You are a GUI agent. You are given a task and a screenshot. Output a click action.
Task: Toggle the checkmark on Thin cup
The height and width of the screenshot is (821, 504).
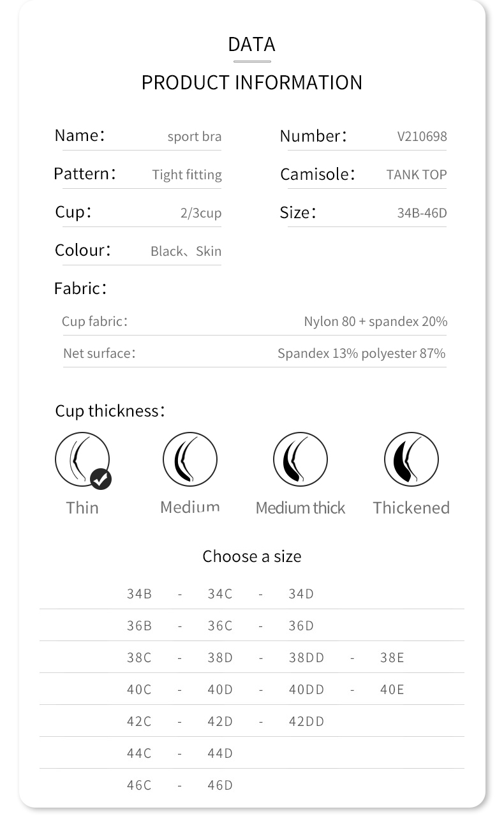coord(101,478)
